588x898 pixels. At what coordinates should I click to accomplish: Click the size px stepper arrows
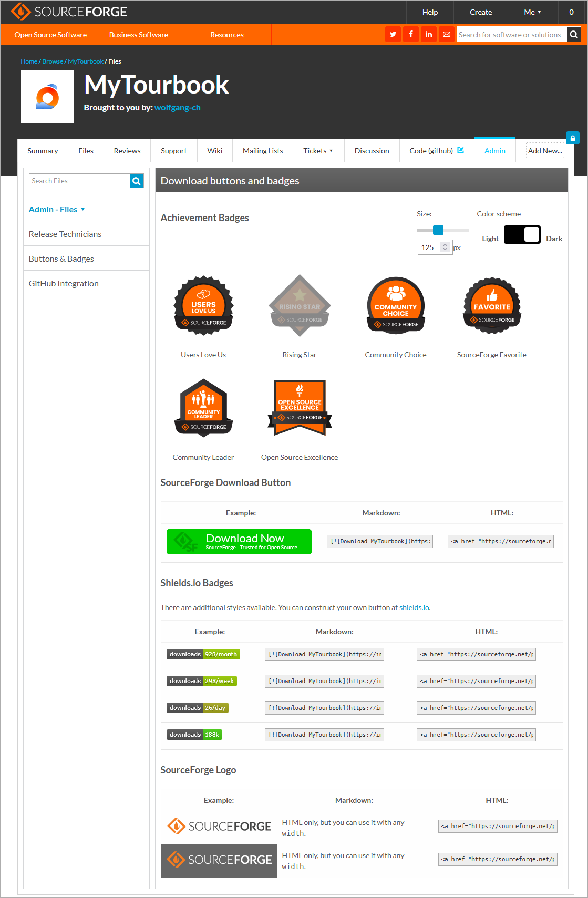tap(445, 247)
